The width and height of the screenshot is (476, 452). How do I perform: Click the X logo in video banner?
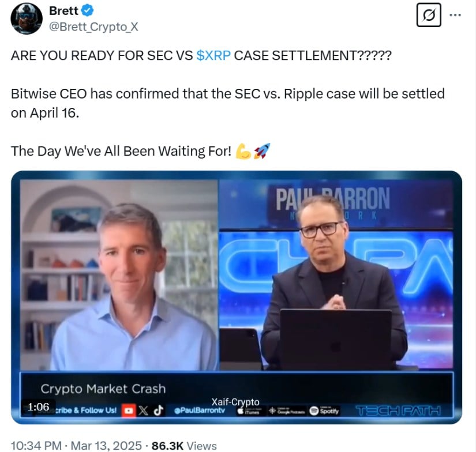143,410
